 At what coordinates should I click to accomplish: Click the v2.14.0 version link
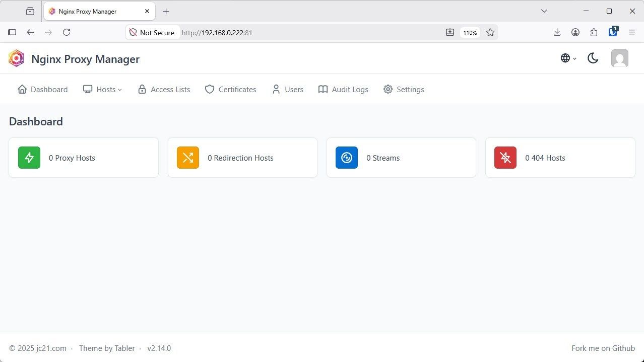[x=159, y=348]
